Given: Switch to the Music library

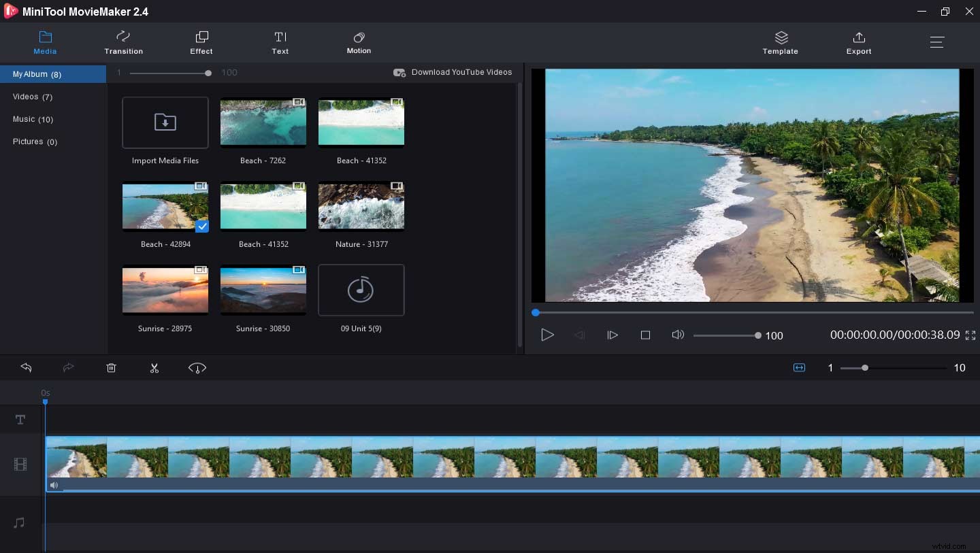Looking at the screenshot, I should click(x=33, y=119).
